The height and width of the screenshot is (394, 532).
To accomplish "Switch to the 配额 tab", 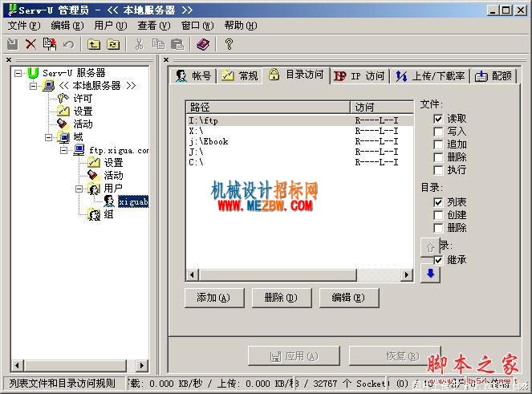I will pyautogui.click(x=493, y=75).
